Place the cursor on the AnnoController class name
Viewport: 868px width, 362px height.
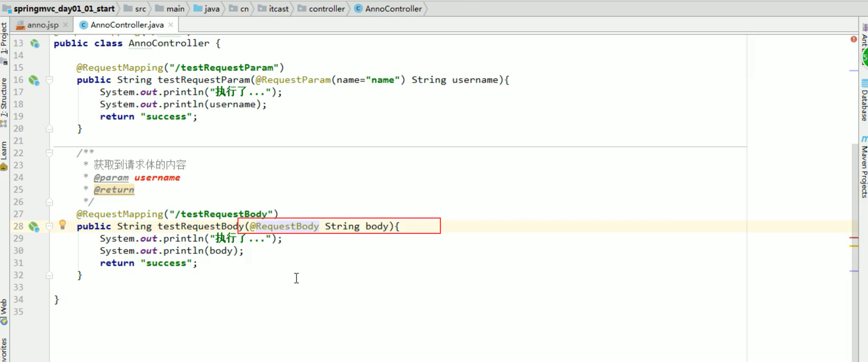[169, 43]
